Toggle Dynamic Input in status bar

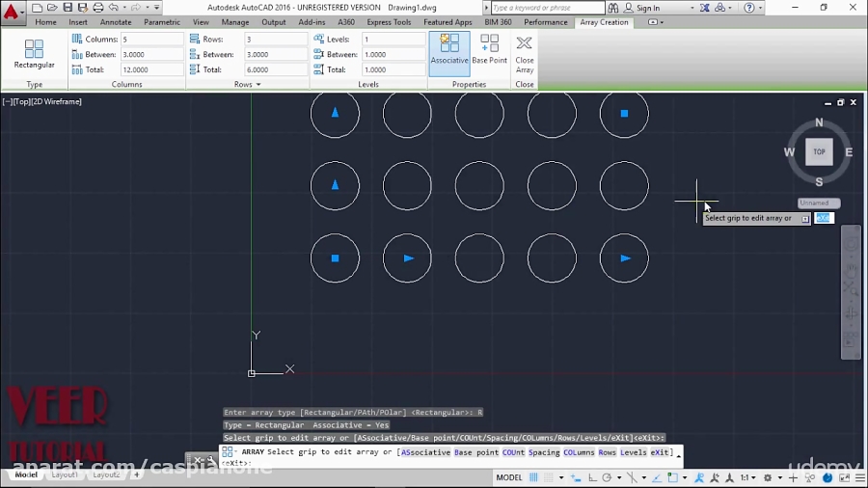[x=576, y=477]
